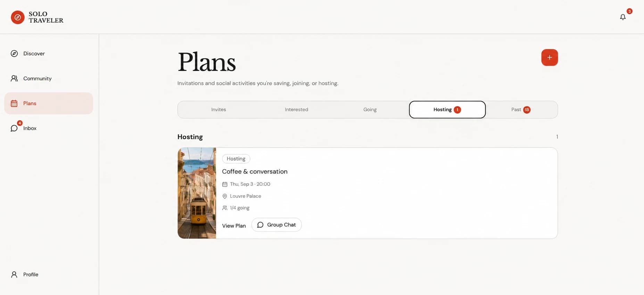The height and width of the screenshot is (295, 644).
Task: Click the Discover compass icon in sidebar
Action: point(14,54)
